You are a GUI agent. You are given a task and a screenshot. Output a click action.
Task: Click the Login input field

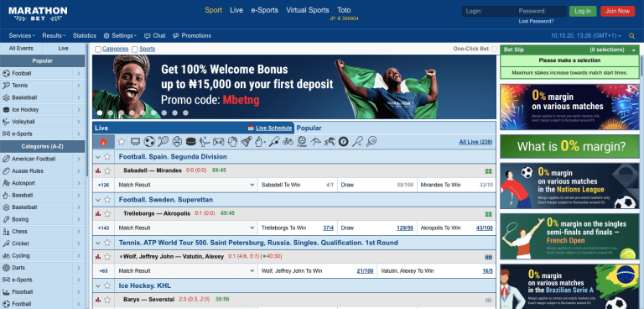[x=488, y=11]
